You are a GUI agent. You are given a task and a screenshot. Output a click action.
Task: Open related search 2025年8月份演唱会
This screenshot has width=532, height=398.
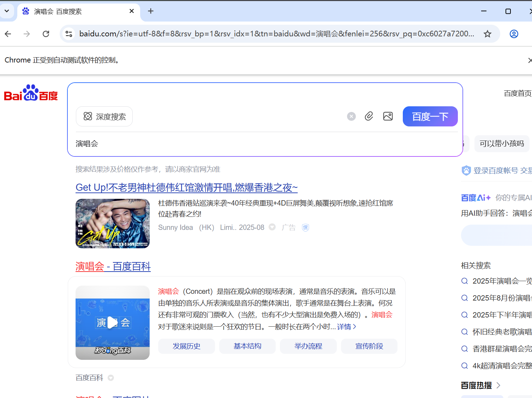coord(502,298)
